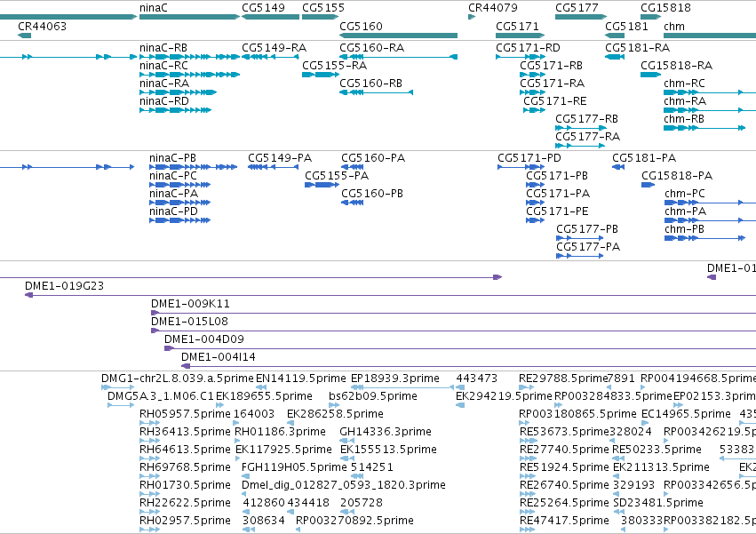Image resolution: width=756 pixels, height=534 pixels.
Task: Select the chm gene bar
Action: 710,36
